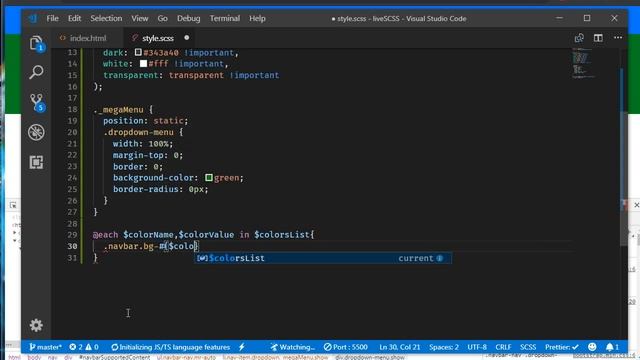Open the Edit menu
This screenshot has width=640, height=360.
(x=74, y=18)
